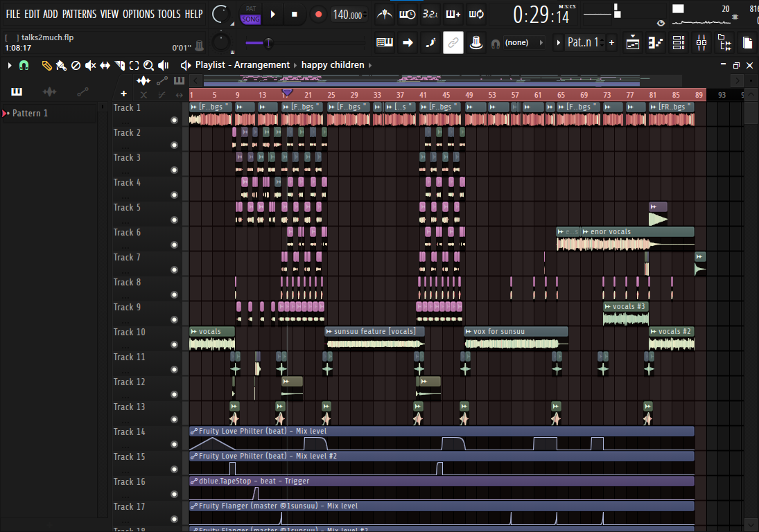Image resolution: width=759 pixels, height=532 pixels.
Task: Open the ADD menu
Action: click(51, 14)
